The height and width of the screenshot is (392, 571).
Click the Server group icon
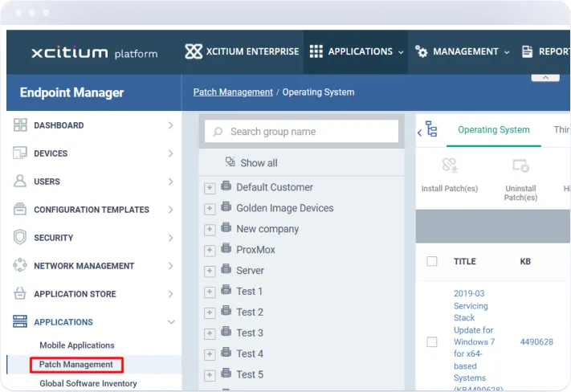click(226, 269)
